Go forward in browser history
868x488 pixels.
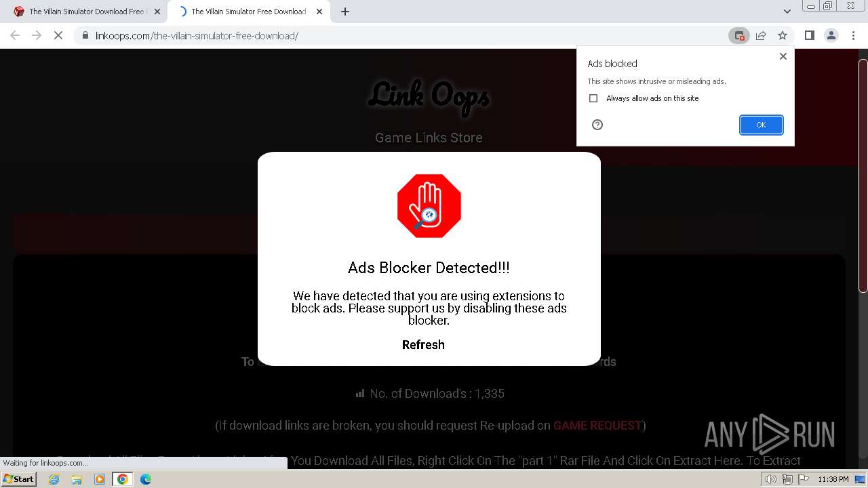coord(37,35)
